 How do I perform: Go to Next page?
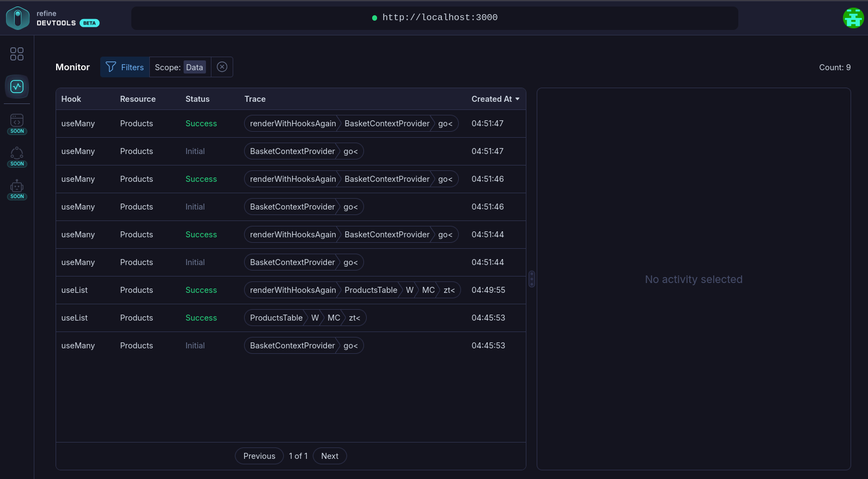330,456
